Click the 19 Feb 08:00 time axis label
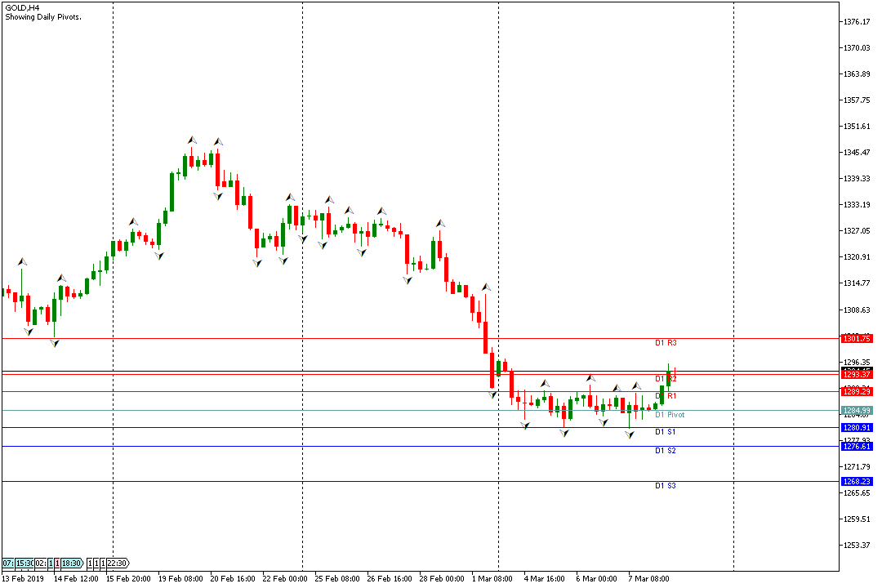Screen dimensions: 882x588 click(x=181, y=578)
